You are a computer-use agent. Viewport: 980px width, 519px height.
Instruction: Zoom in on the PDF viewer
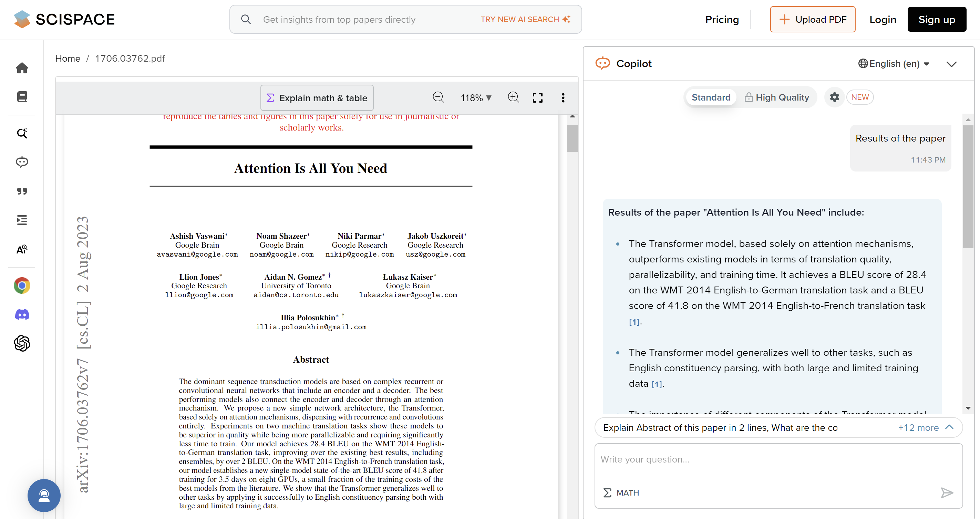click(x=513, y=97)
